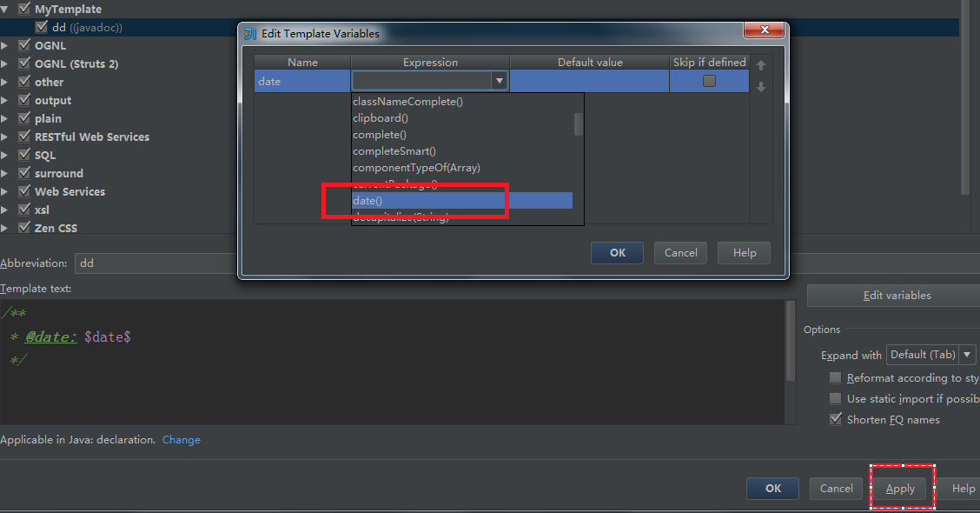Click the Edit variables button
Screen dimensions: 980x513
(895, 296)
